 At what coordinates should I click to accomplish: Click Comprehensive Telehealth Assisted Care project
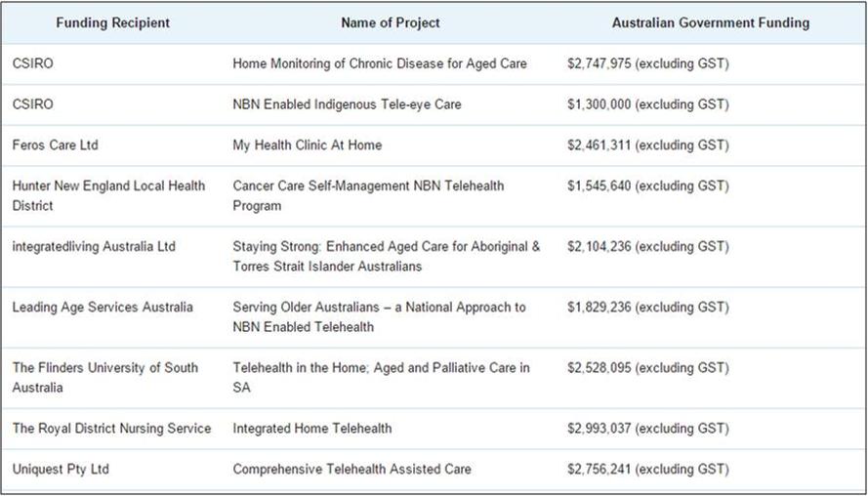(352, 469)
